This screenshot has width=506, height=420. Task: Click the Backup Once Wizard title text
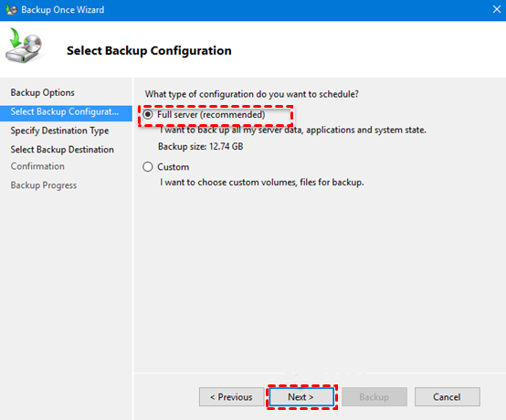[63, 10]
